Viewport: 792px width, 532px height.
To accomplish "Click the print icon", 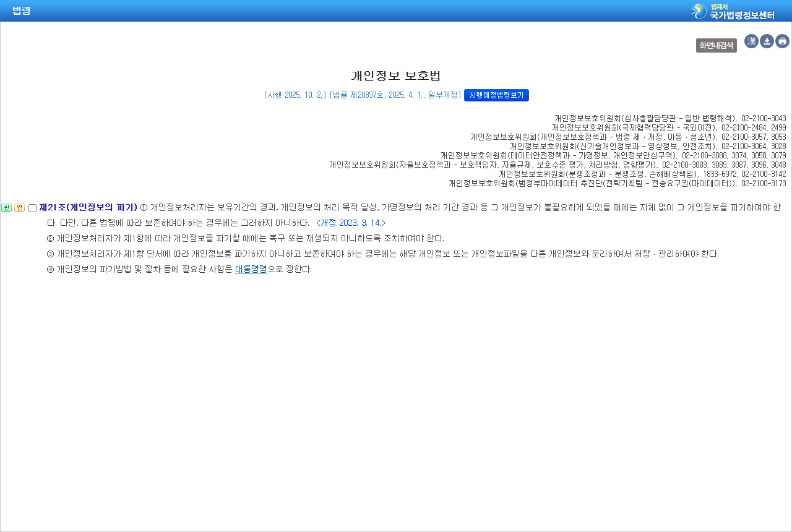I will (x=782, y=41).
